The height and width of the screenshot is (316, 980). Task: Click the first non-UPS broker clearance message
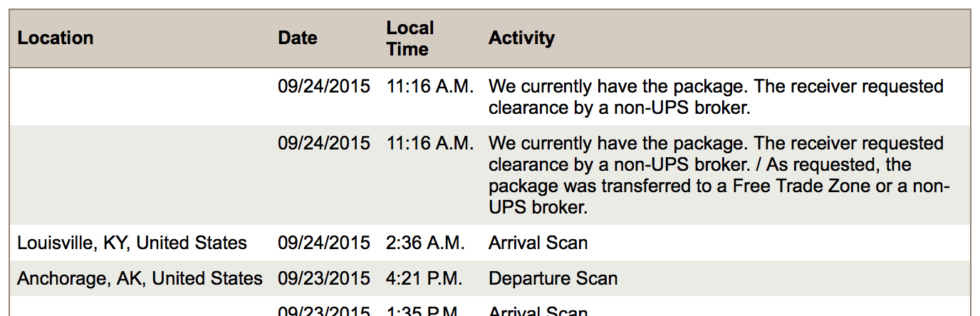(716, 97)
